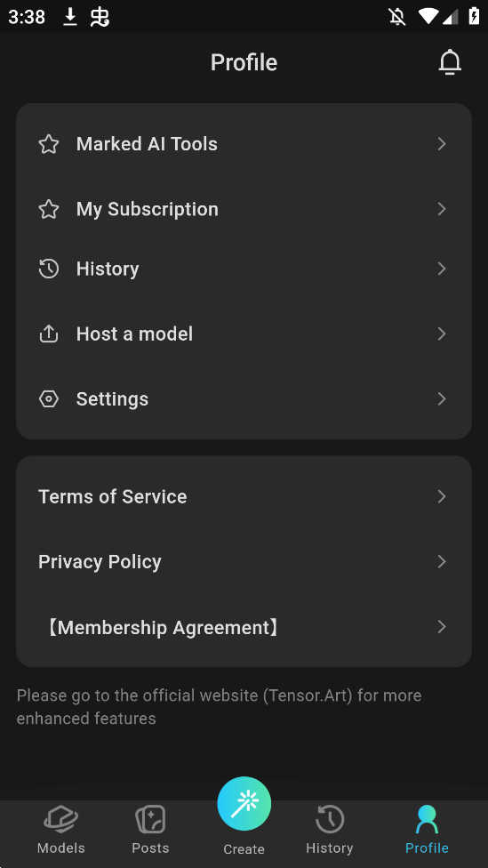Tap the chevron on Settings row
Image resolution: width=488 pixels, height=868 pixels.
click(x=442, y=399)
